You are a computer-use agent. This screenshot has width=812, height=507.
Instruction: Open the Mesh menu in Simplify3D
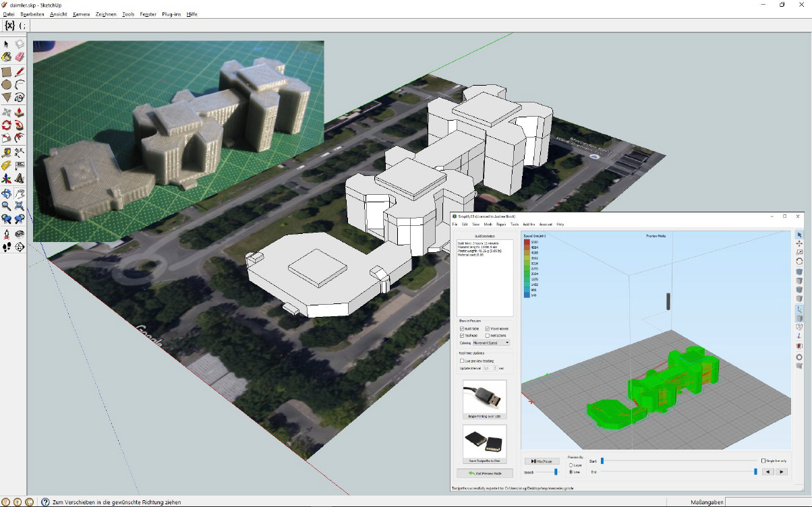click(488, 224)
